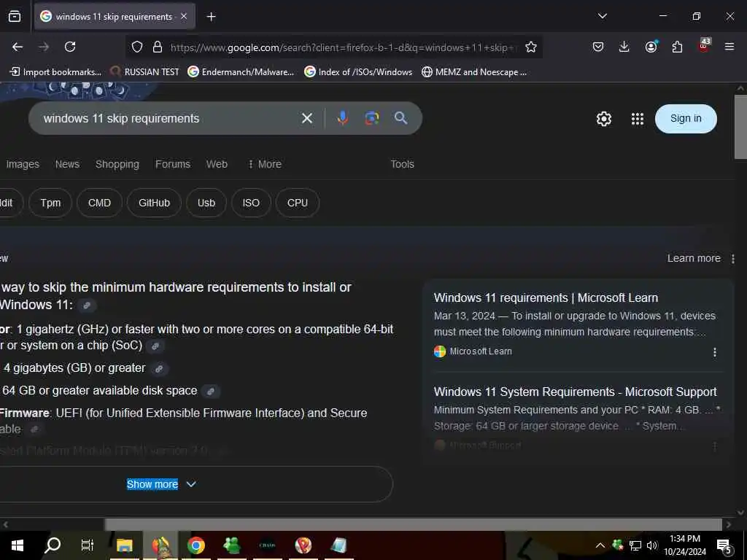Expand the More search filters menu
Screen dimensions: 747x560
pos(264,164)
